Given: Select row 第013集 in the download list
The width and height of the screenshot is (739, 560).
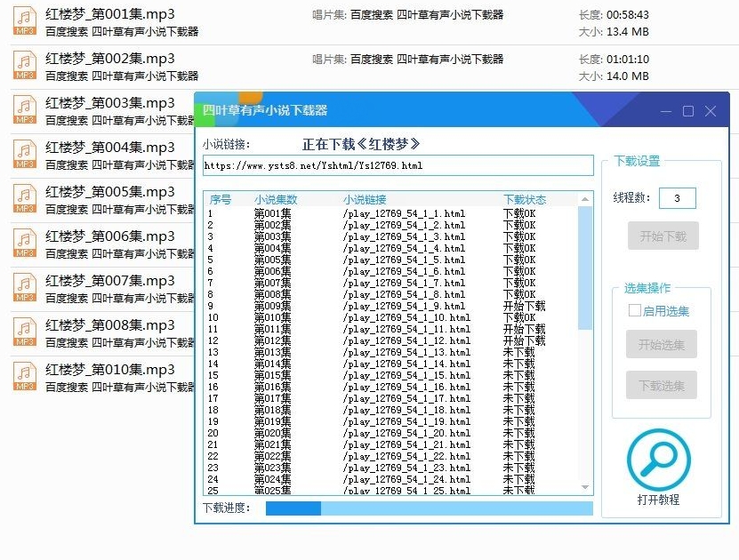Looking at the screenshot, I should tap(390, 352).
